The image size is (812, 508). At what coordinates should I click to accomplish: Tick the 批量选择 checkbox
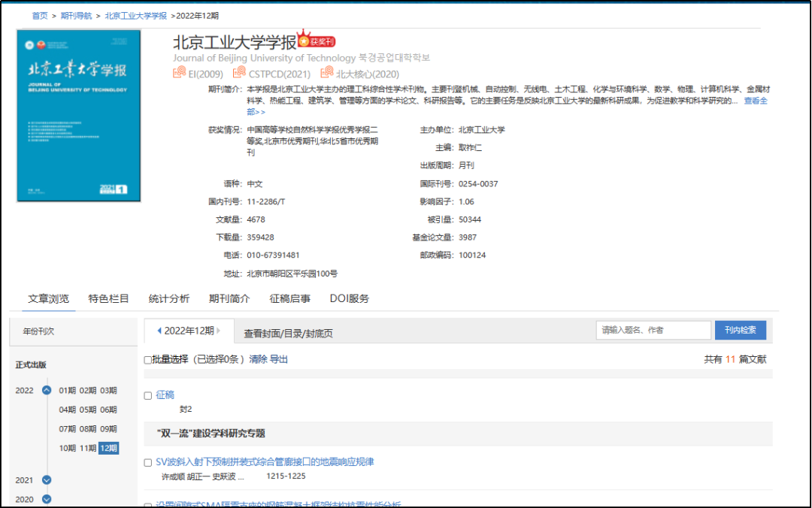click(x=147, y=360)
